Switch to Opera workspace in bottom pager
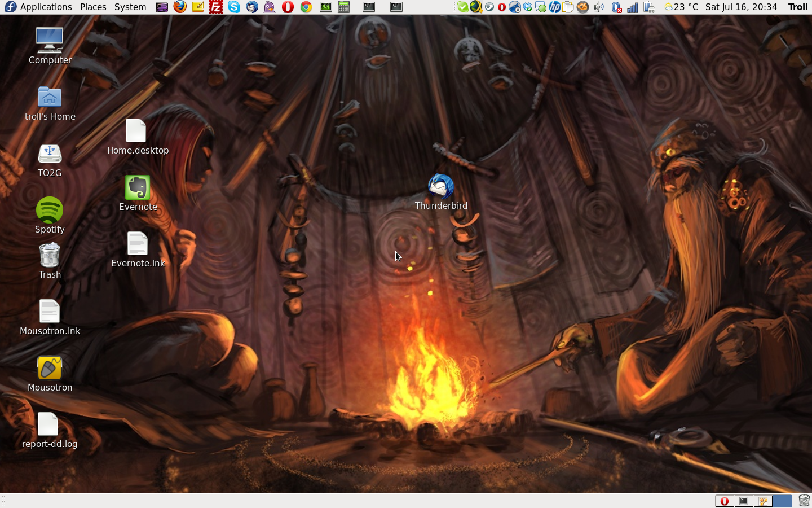This screenshot has height=508, width=812. pos(725,501)
